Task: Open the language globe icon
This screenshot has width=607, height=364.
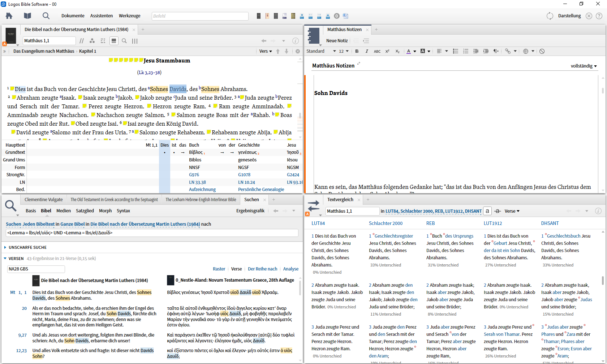Action: click(526, 51)
